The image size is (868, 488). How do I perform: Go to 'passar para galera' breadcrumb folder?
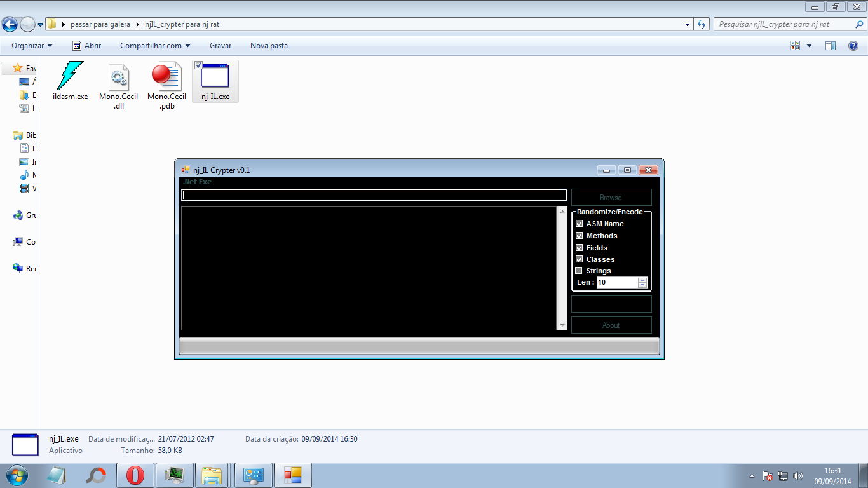(100, 24)
